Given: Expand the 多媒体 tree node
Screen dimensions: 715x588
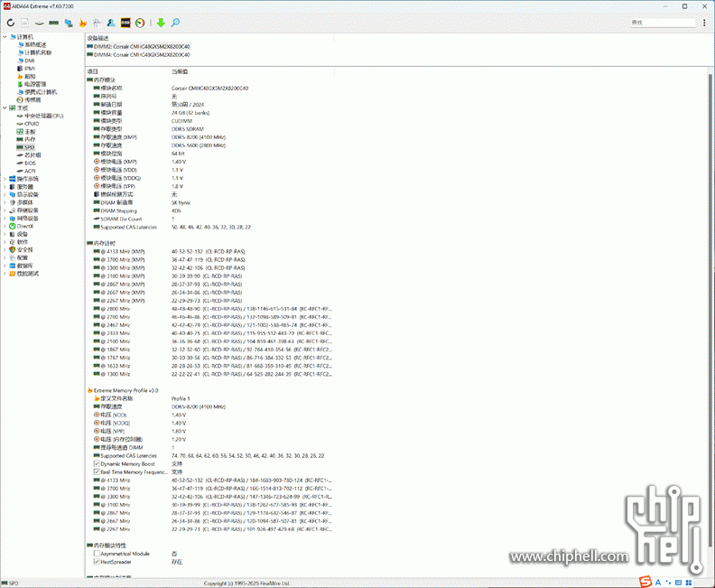Looking at the screenshot, I should click(5, 202).
